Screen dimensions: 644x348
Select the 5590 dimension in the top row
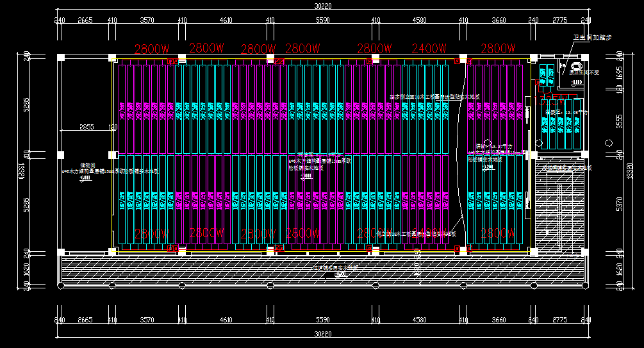[322, 21]
